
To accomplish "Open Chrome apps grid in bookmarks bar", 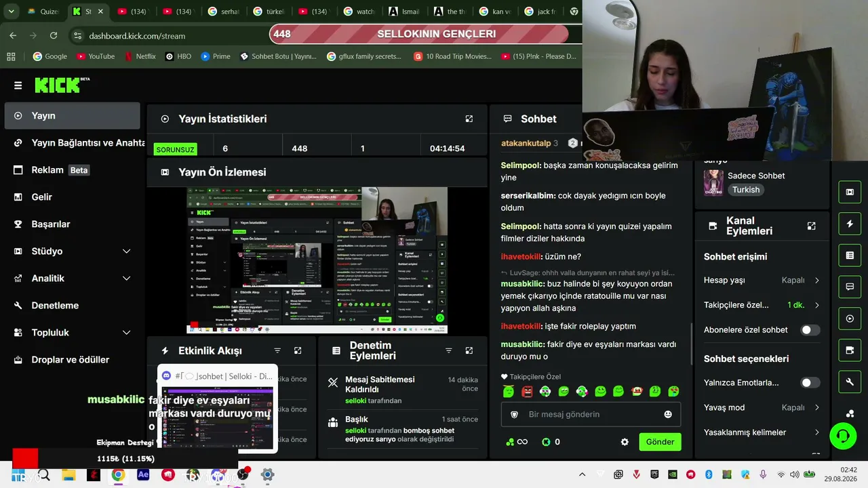I will point(11,56).
